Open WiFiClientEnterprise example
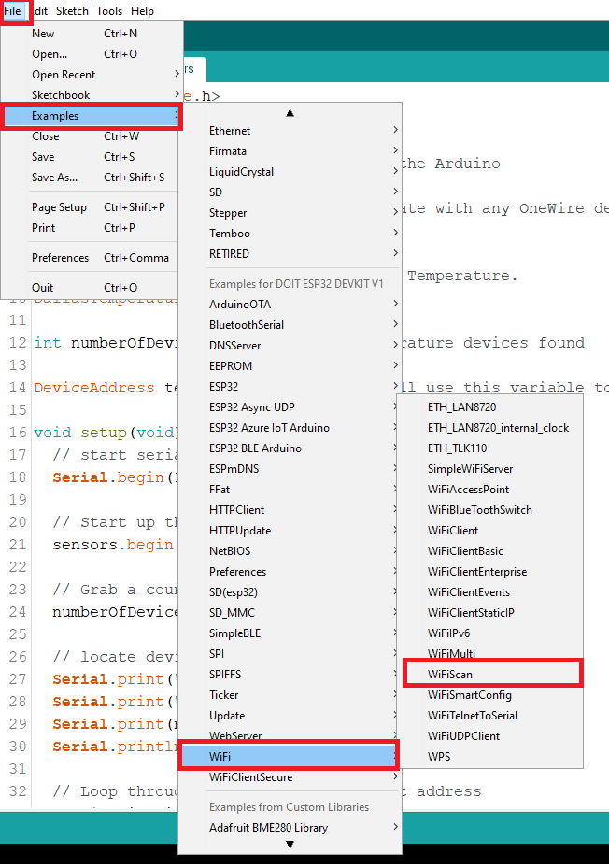 pos(490,571)
